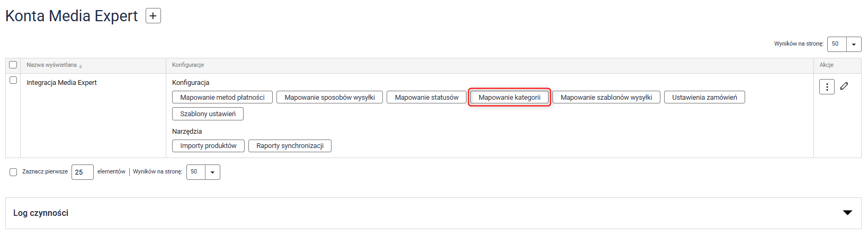Click the Akcje column header
868x235 pixels.
tap(827, 65)
